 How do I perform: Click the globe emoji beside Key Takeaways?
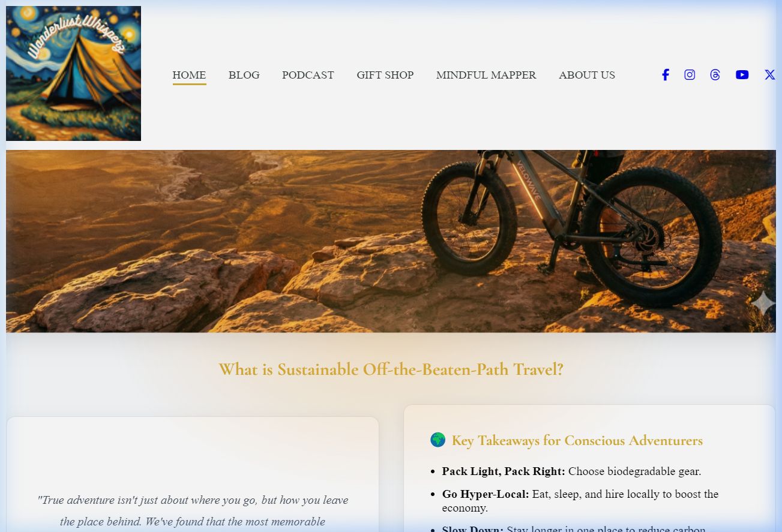(x=438, y=440)
